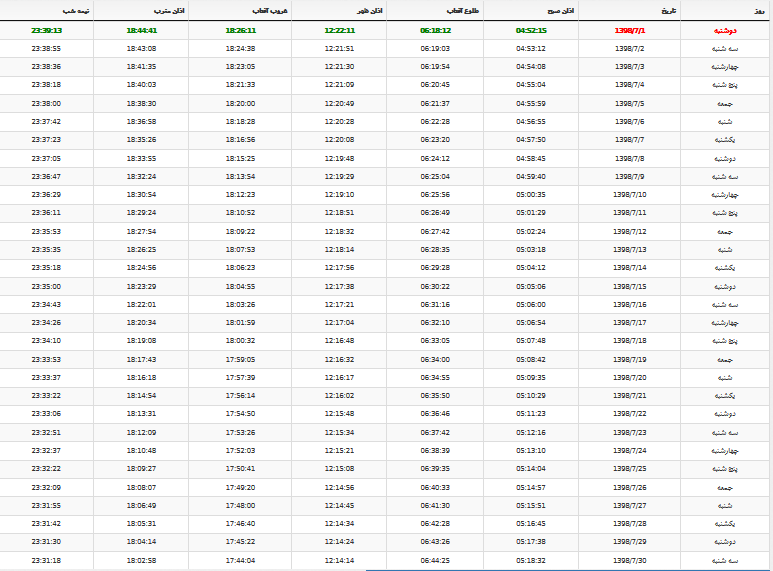Screen dimensions: 773x571
Task: Click time cell 18:16:56
Action: (x=241, y=140)
